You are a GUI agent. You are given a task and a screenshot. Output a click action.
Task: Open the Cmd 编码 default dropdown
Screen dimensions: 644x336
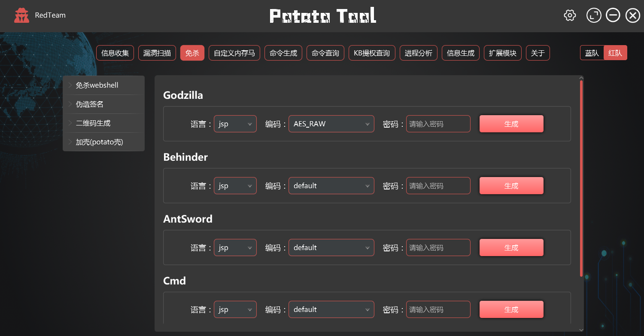(331, 309)
